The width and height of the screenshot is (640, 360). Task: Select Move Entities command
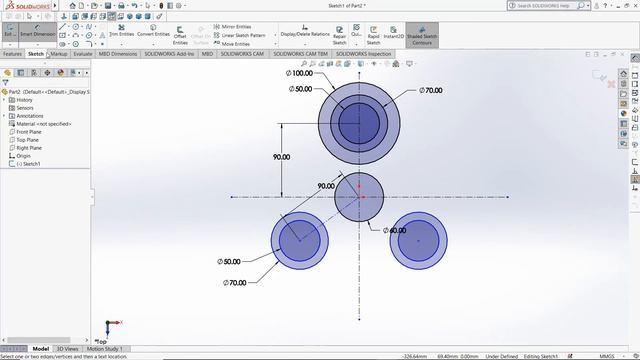click(x=232, y=44)
